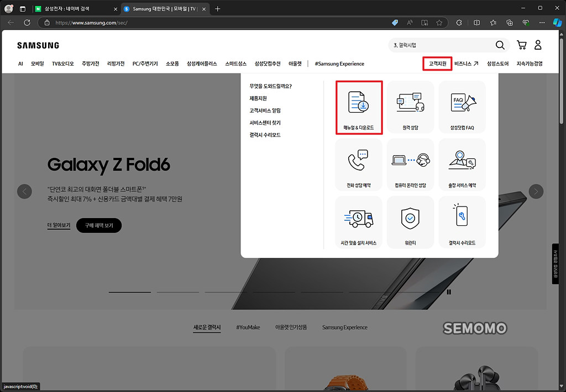The height and width of the screenshot is (392, 566).
Task: Open the 컴퓨터 온라인 상담 icon tile
Action: [411, 165]
